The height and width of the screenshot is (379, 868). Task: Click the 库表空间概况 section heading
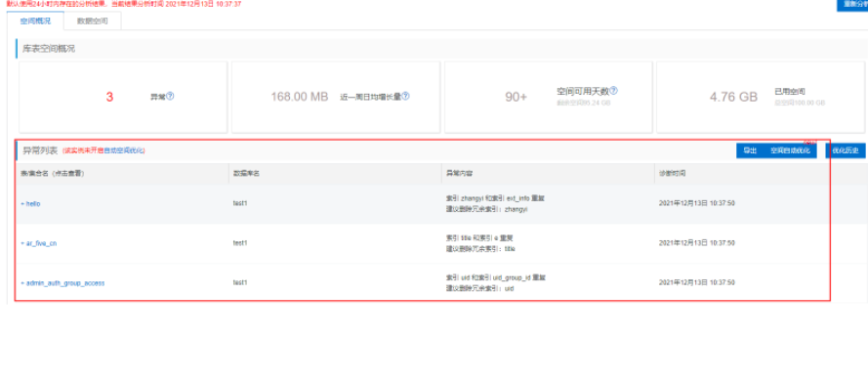point(49,49)
